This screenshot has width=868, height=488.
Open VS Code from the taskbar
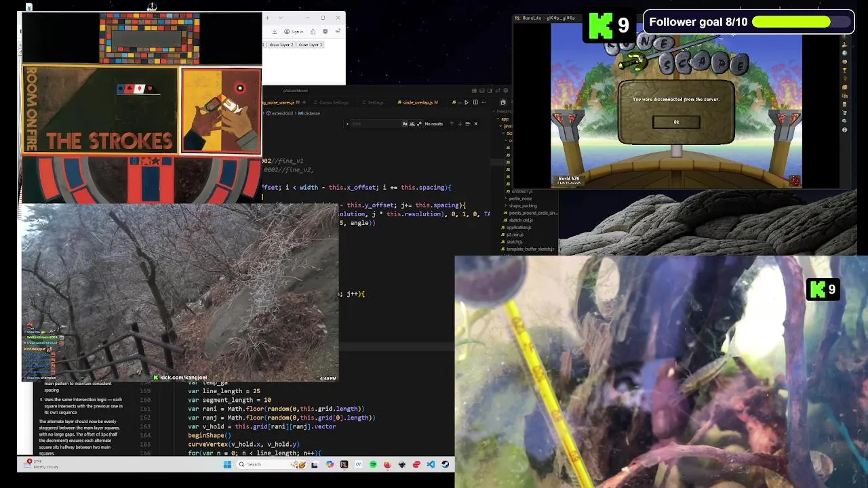(431, 464)
